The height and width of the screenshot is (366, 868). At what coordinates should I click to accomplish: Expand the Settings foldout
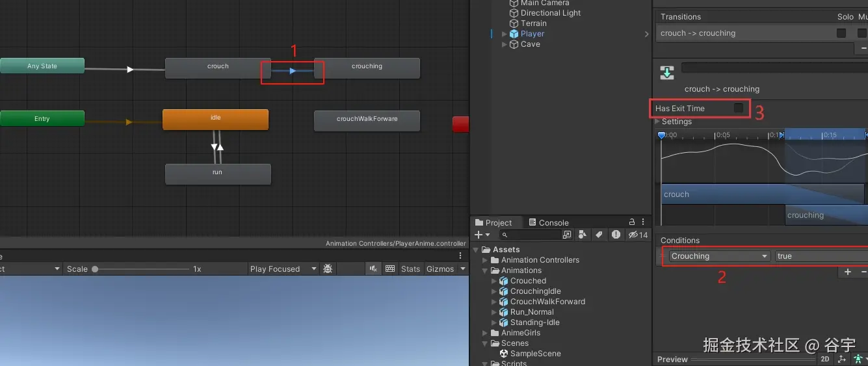(x=657, y=122)
